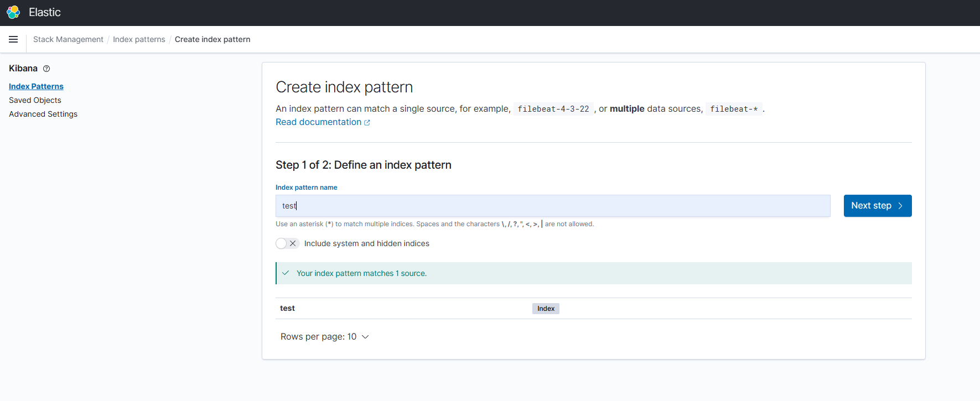Click the test index row name
The width and height of the screenshot is (980, 401).
(x=287, y=309)
